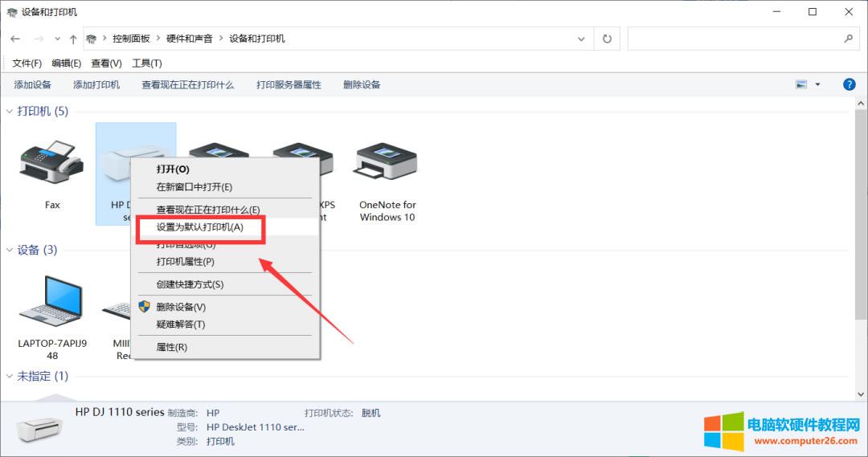This screenshot has height=457, width=868.
Task: Click 添加设备 toolbar button
Action: (x=33, y=84)
